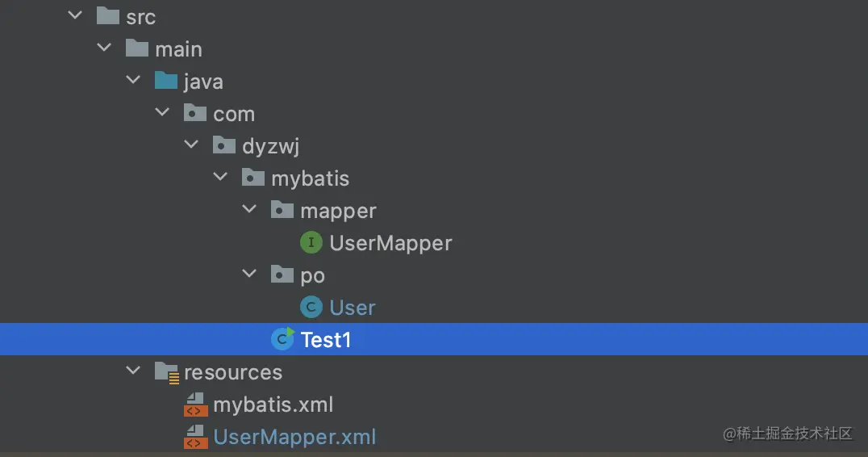Screen dimensions: 868x457
Task: Click the Test1 runnable class icon
Action: tap(282, 339)
